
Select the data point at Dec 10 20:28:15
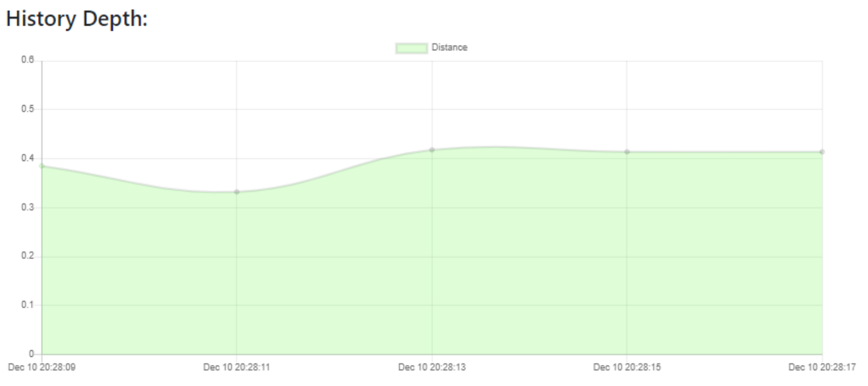click(627, 152)
